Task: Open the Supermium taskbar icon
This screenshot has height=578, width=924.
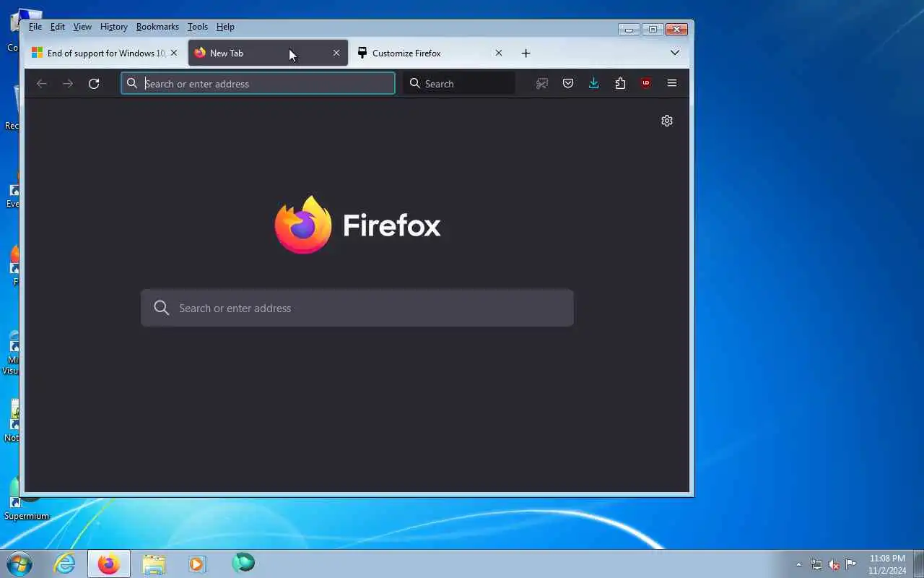Action: [x=243, y=563]
